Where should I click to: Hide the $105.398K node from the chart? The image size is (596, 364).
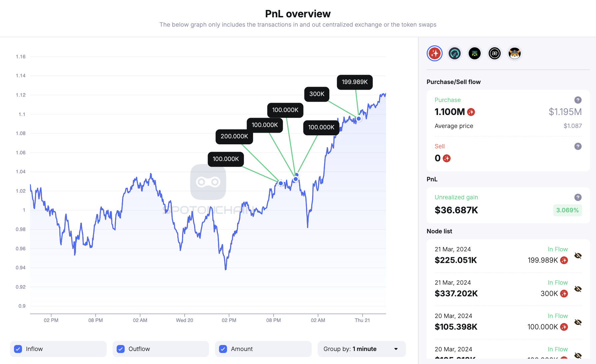click(578, 322)
